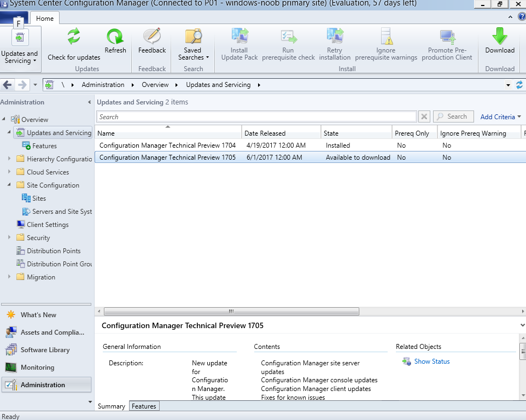Click Overview in the breadcrumb path
Image resolution: width=526 pixels, height=420 pixels.
click(155, 85)
